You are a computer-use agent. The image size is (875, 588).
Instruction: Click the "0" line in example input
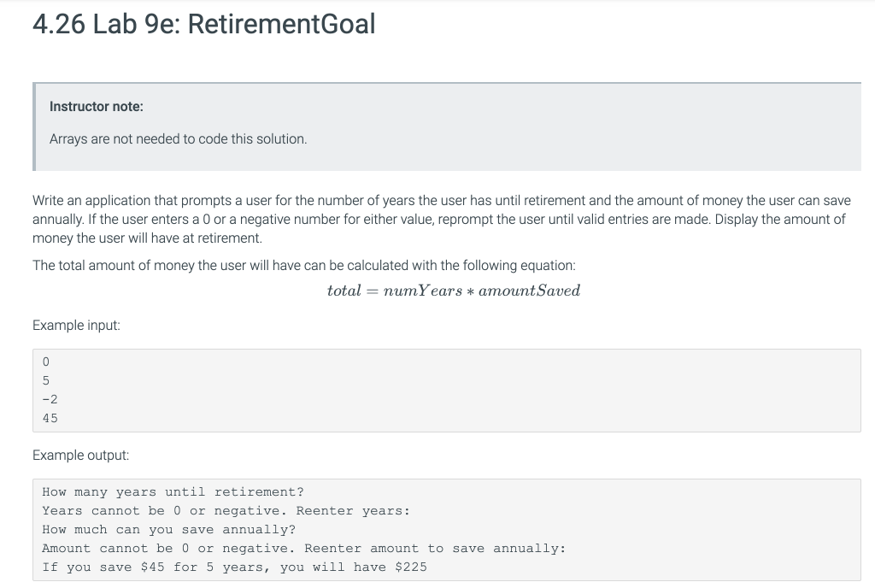[46, 362]
